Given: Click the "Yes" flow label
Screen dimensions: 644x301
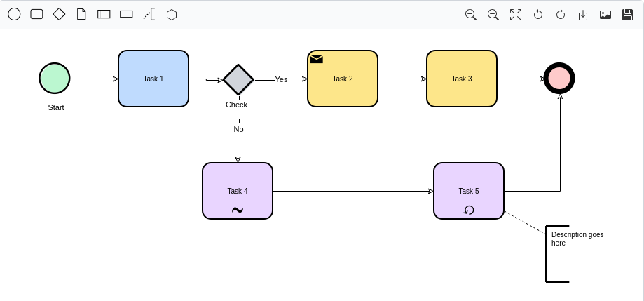Looking at the screenshot, I should point(281,79).
